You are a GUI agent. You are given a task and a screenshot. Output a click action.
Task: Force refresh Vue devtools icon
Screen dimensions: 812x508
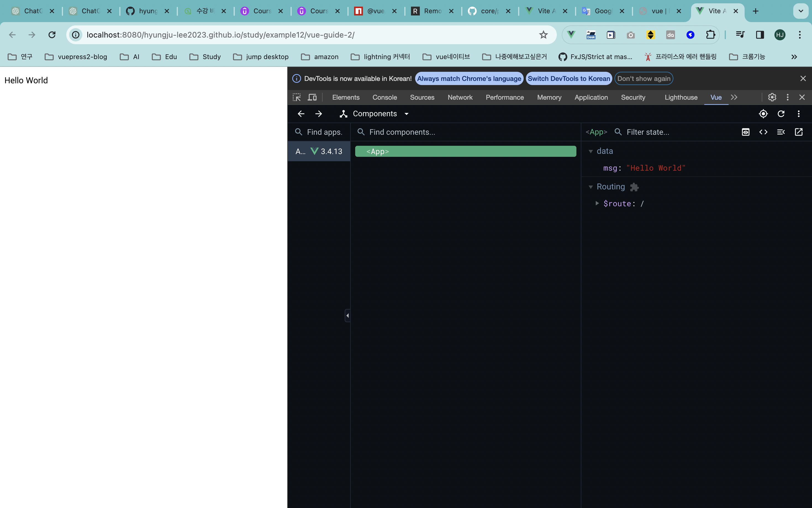tap(781, 114)
